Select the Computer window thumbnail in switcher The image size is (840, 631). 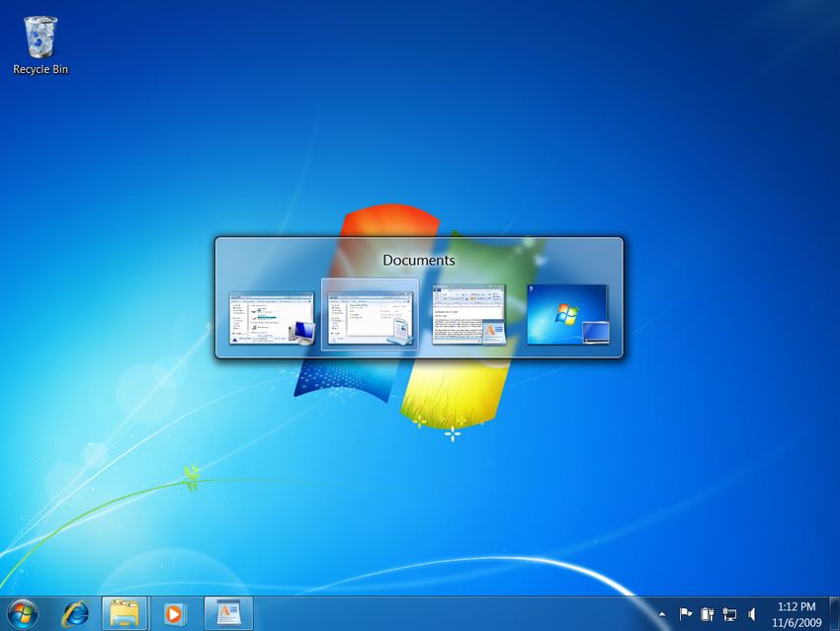click(272, 317)
